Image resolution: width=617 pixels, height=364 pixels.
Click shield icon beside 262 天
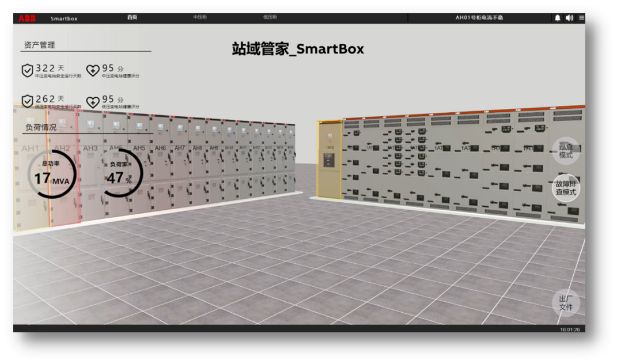[27, 101]
